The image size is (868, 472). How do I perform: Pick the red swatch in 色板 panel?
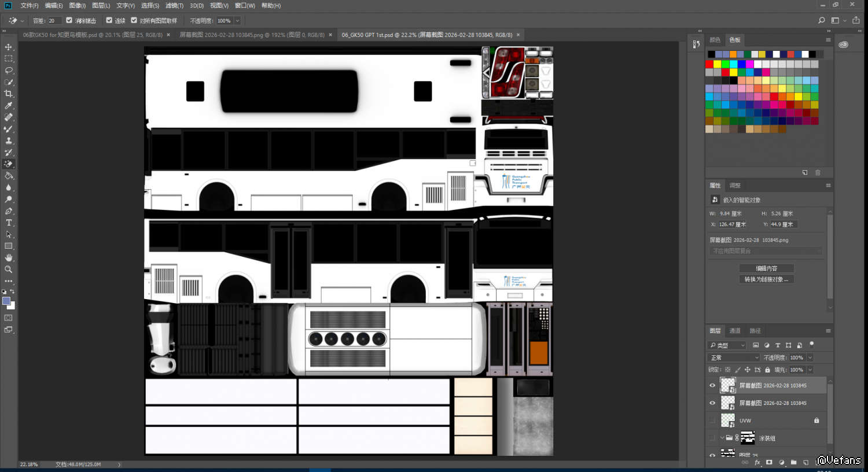click(709, 64)
